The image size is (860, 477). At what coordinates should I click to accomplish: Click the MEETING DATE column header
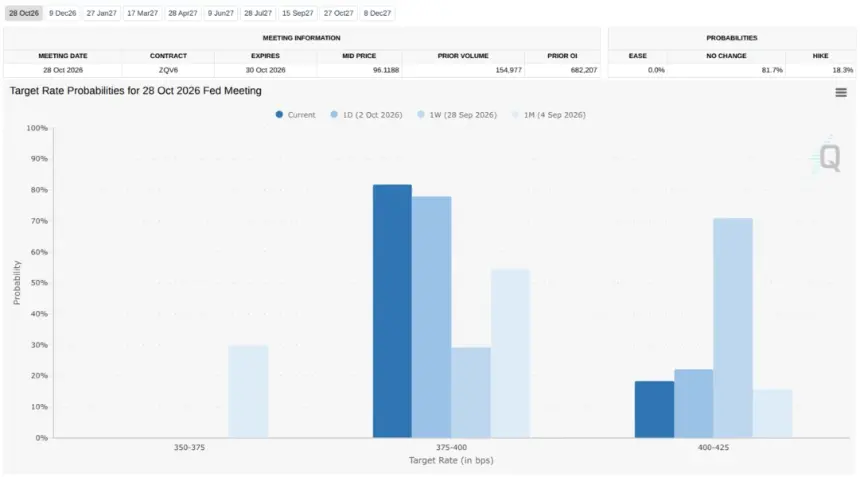tap(63, 56)
